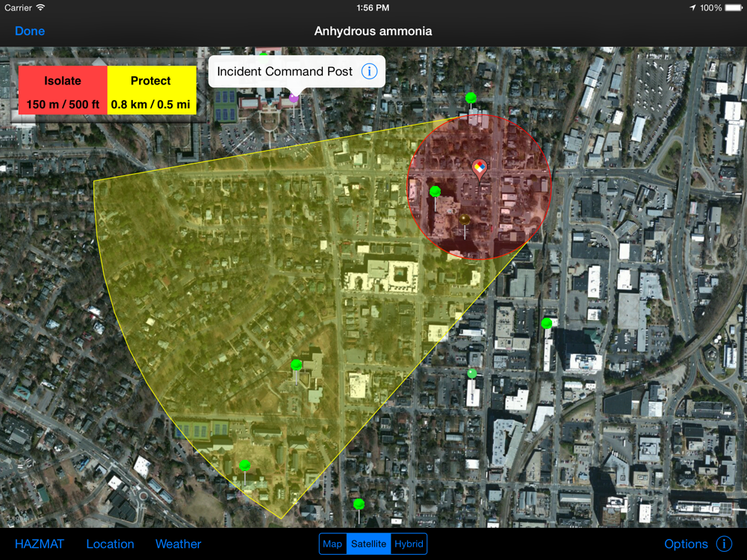Open Weather settings
Image resolution: width=747 pixels, height=560 pixels.
click(179, 544)
